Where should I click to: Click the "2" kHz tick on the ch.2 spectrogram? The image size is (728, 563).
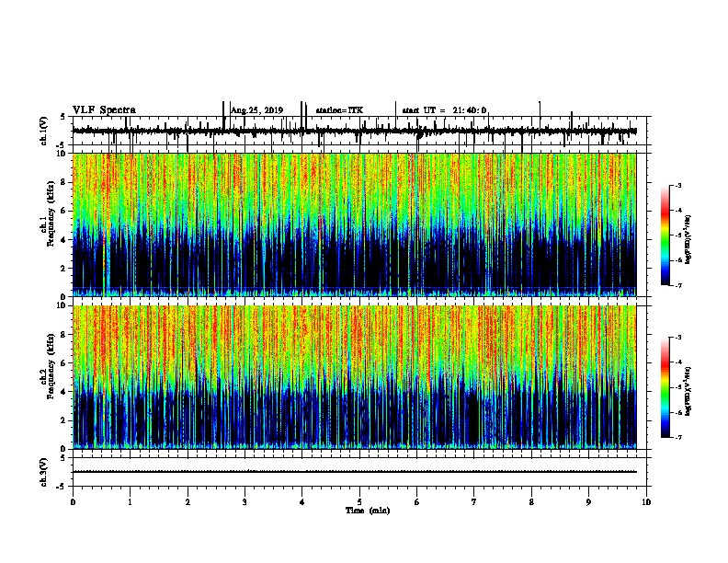pyautogui.click(x=64, y=420)
